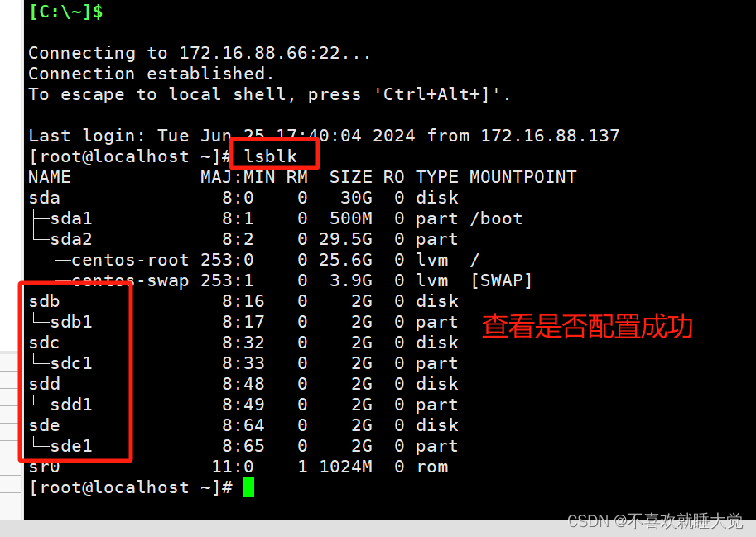Click the '500M' size value
The image size is (756, 537).
point(350,218)
